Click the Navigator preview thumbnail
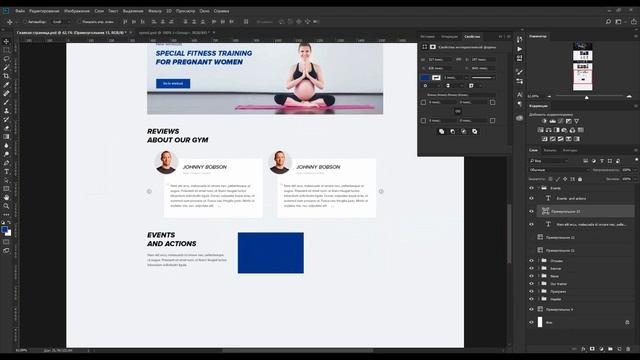The image size is (640, 360). tap(582, 66)
